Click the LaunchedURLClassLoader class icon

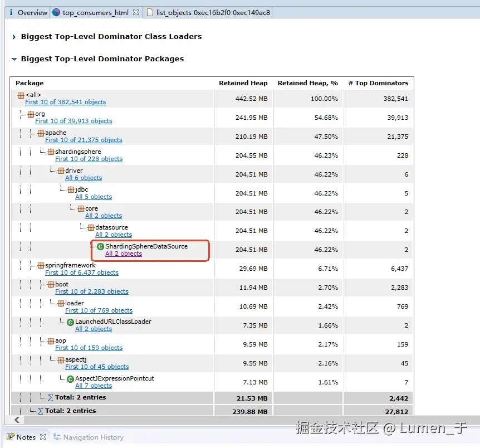(70, 322)
